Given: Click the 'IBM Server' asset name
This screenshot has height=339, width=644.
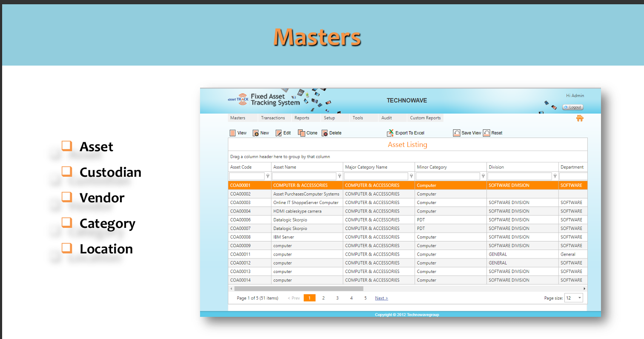Looking at the screenshot, I should coord(283,237).
